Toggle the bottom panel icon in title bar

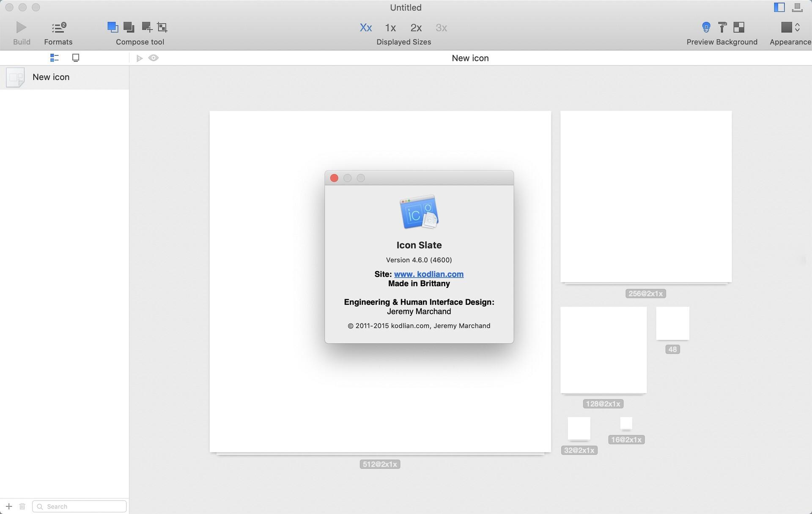click(x=797, y=7)
